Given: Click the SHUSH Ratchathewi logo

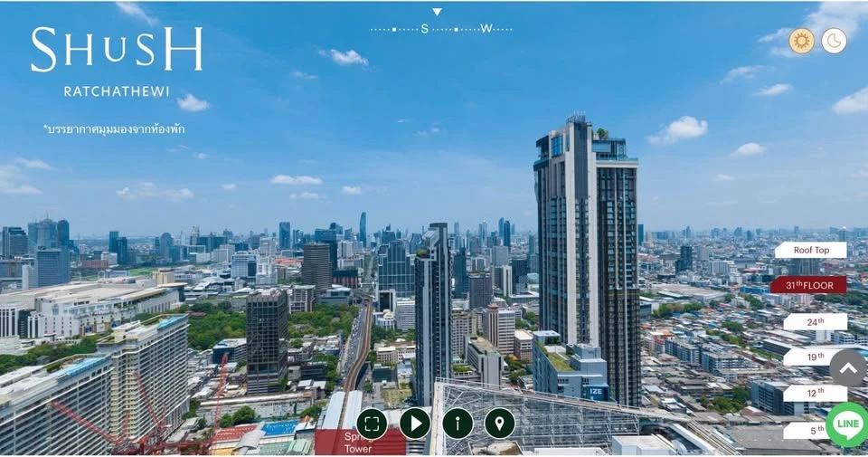Looking at the screenshot, I should tap(117, 62).
